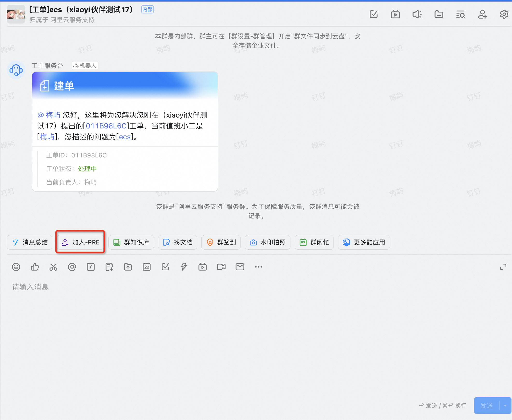Screen dimensions: 512x420
Task: Open 群知识库
Action: [x=131, y=242]
